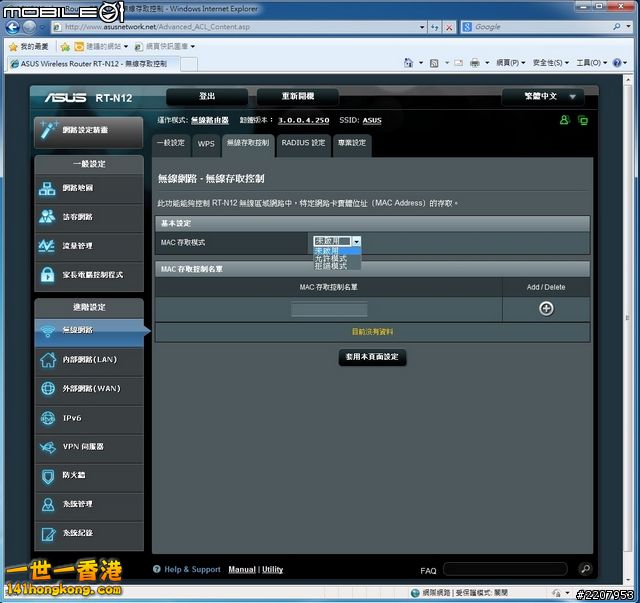Click the 重新開機 reboot button
Viewport: 640px width, 603px height.
(x=297, y=97)
